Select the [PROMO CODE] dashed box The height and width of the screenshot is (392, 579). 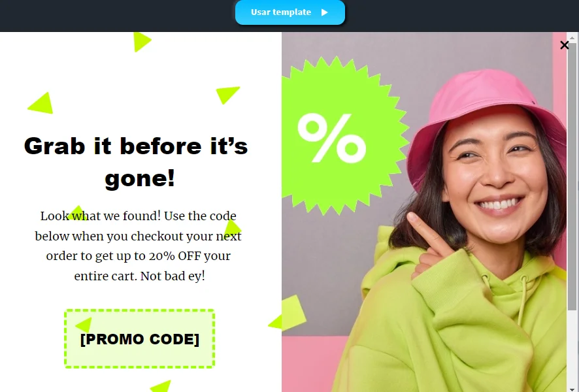[140, 339]
